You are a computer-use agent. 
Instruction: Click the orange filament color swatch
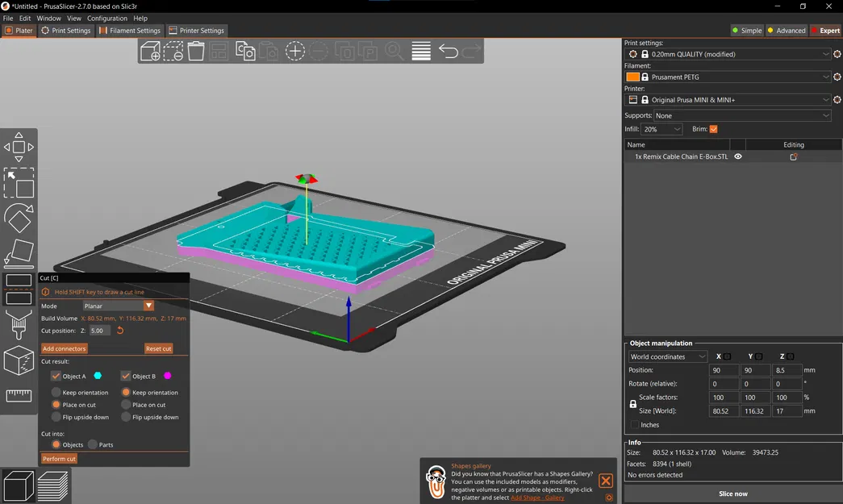click(632, 77)
